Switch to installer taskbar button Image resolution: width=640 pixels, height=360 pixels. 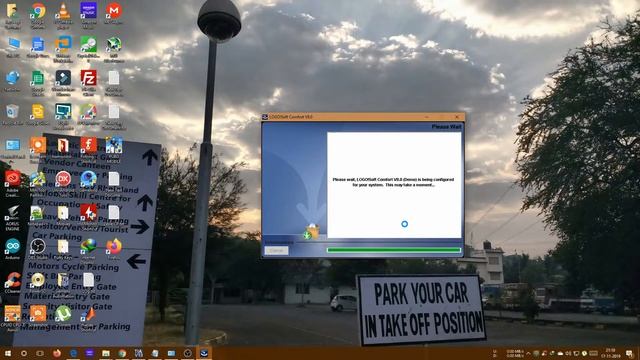pyautogui.click(x=204, y=353)
